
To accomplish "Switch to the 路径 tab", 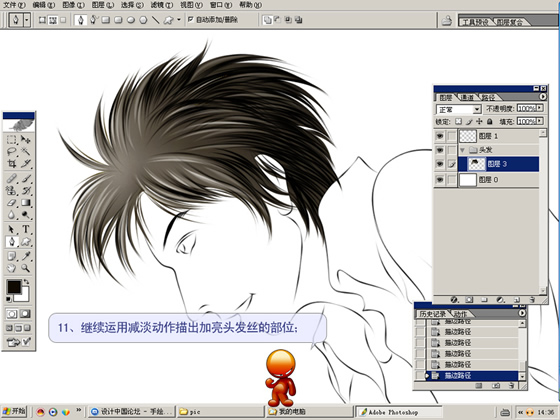I will coord(488,98).
